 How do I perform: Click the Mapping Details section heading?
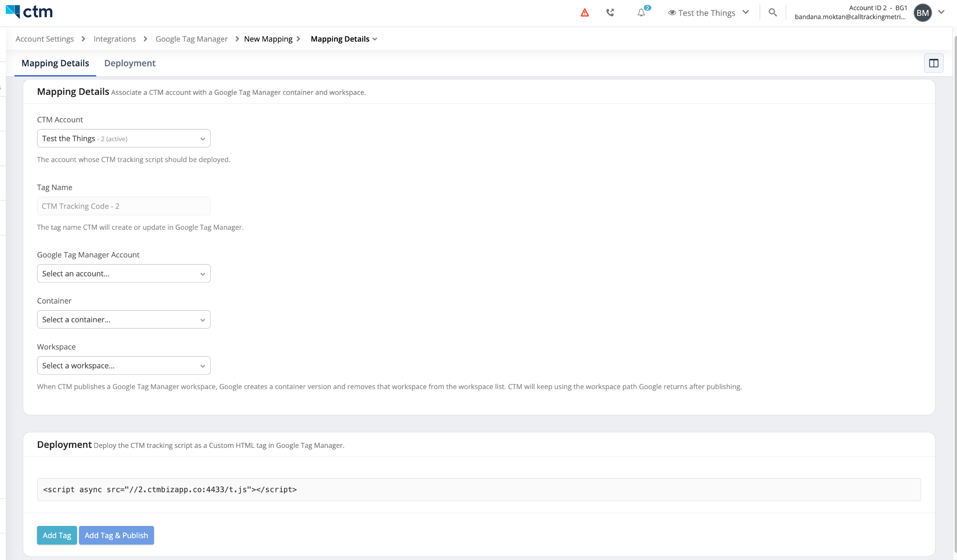73,92
